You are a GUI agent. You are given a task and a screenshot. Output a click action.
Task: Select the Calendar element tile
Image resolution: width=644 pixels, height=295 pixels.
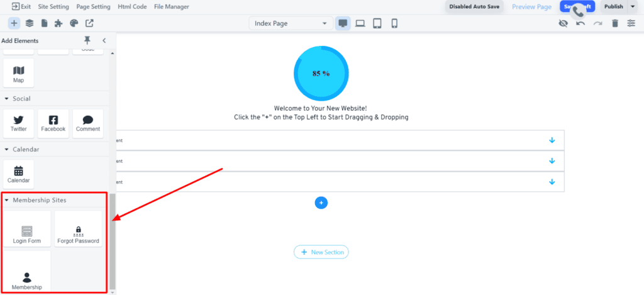pyautogui.click(x=18, y=174)
